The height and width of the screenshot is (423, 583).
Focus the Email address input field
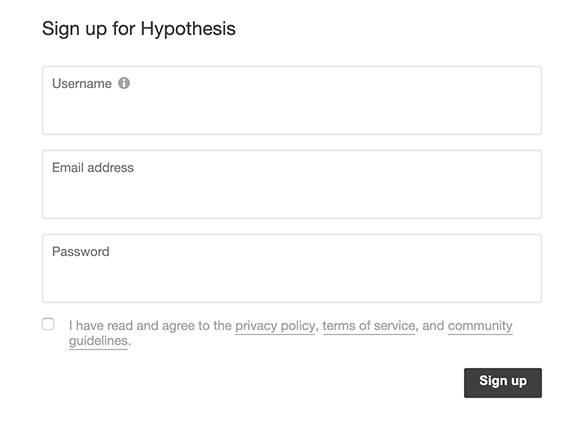point(292,184)
